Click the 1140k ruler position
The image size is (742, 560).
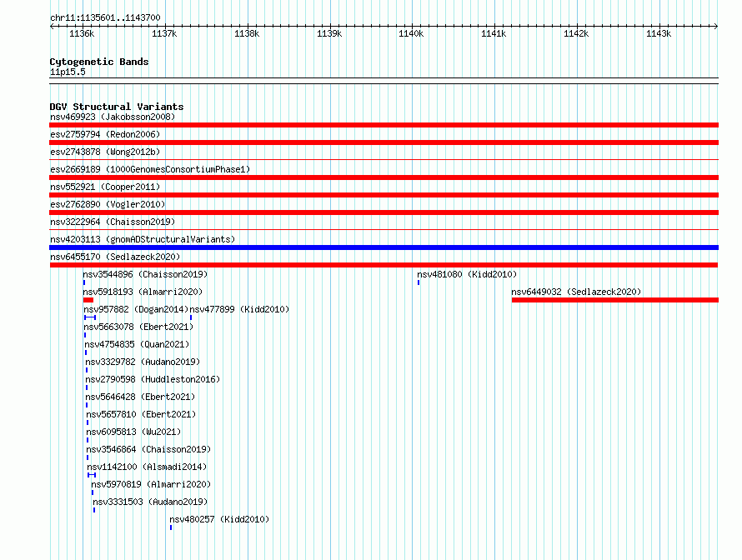point(411,33)
